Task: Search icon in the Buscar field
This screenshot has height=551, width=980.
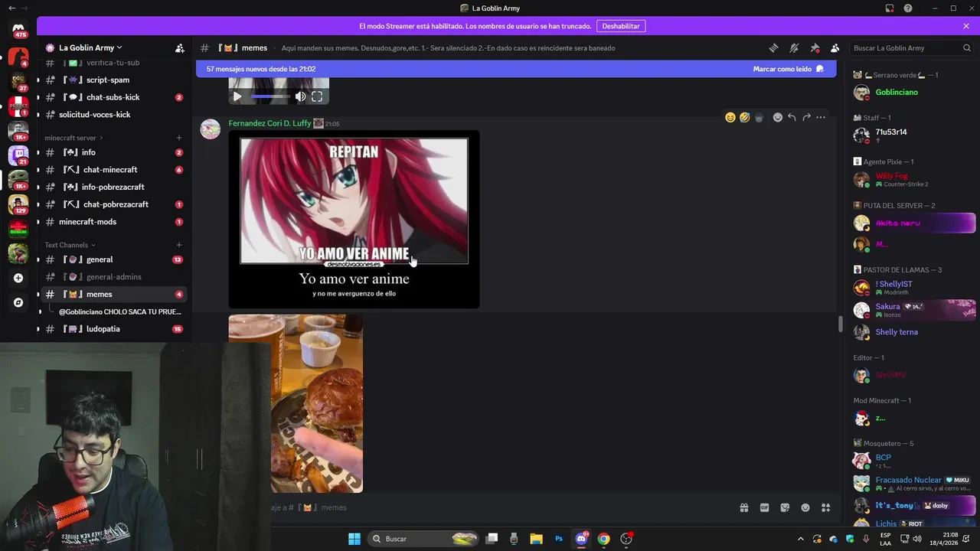Action: click(x=966, y=48)
